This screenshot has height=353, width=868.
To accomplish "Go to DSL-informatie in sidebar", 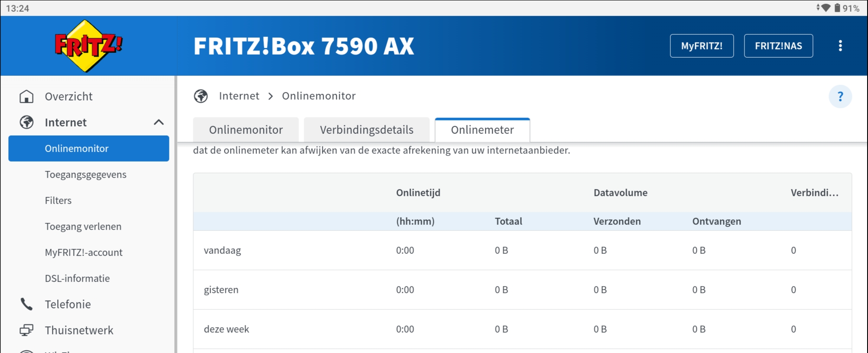I will (77, 279).
